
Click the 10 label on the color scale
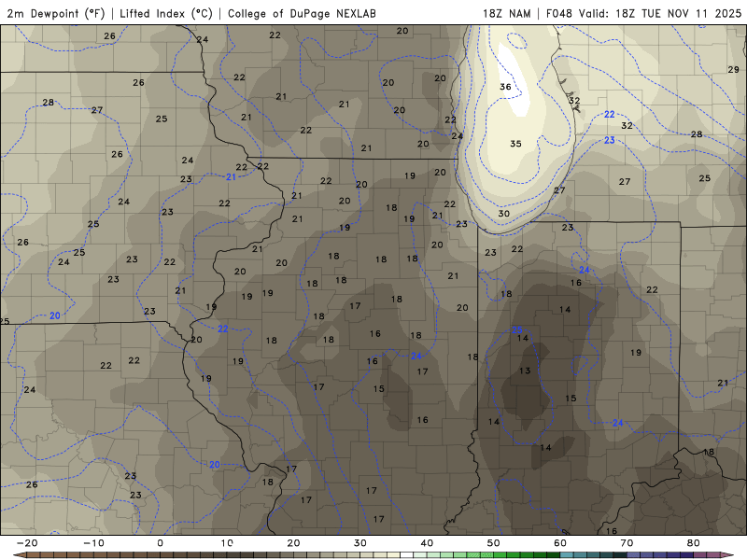pyautogui.click(x=227, y=543)
